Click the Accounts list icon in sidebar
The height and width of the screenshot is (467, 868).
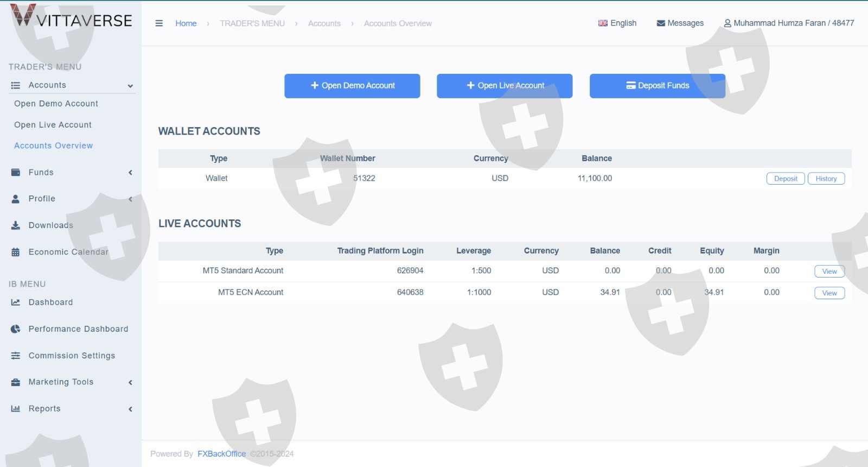click(16, 85)
